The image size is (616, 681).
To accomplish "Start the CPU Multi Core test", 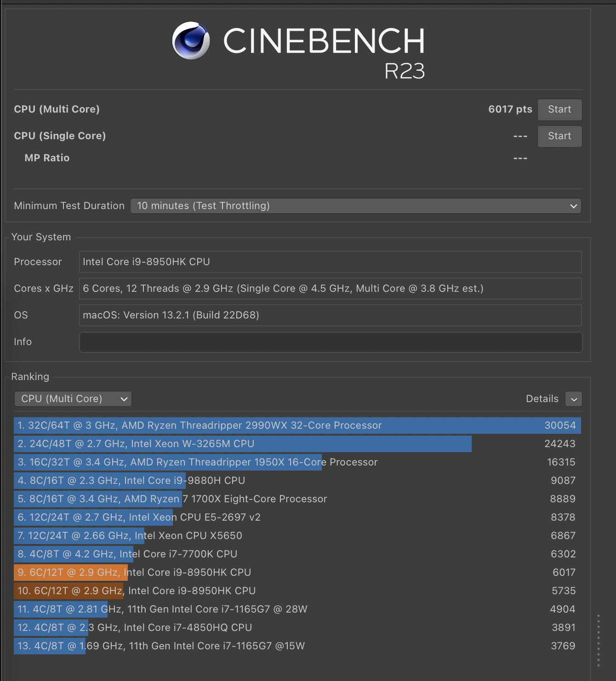I will 559,109.
